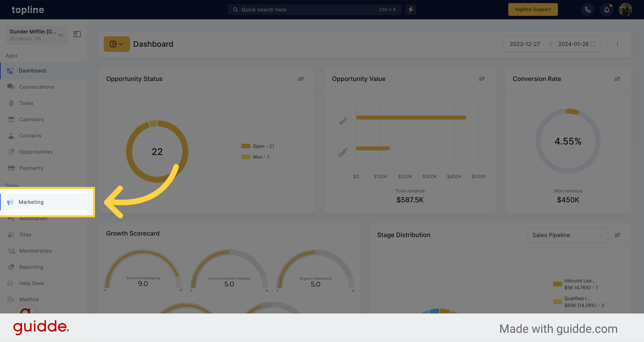Select the start date 2023-12-27
Viewport: 644px width, 342px height.
(525, 44)
